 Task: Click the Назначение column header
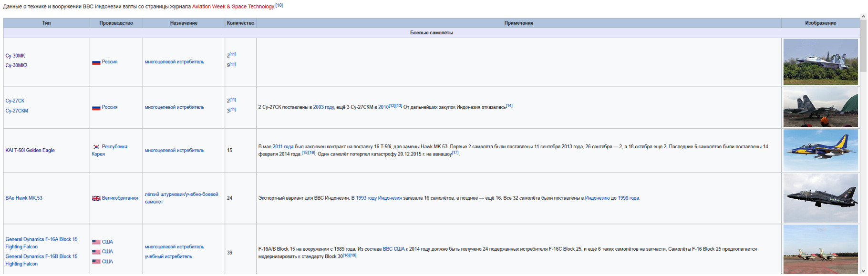pos(184,23)
